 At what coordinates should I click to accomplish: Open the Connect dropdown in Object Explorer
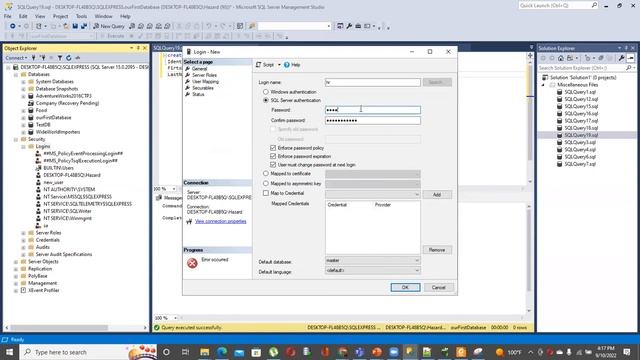(x=16, y=58)
